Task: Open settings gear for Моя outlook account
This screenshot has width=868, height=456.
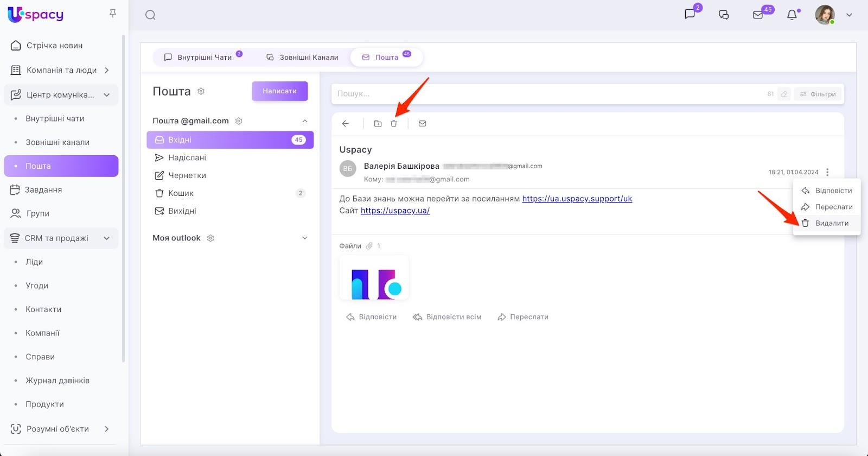Action: tap(210, 238)
